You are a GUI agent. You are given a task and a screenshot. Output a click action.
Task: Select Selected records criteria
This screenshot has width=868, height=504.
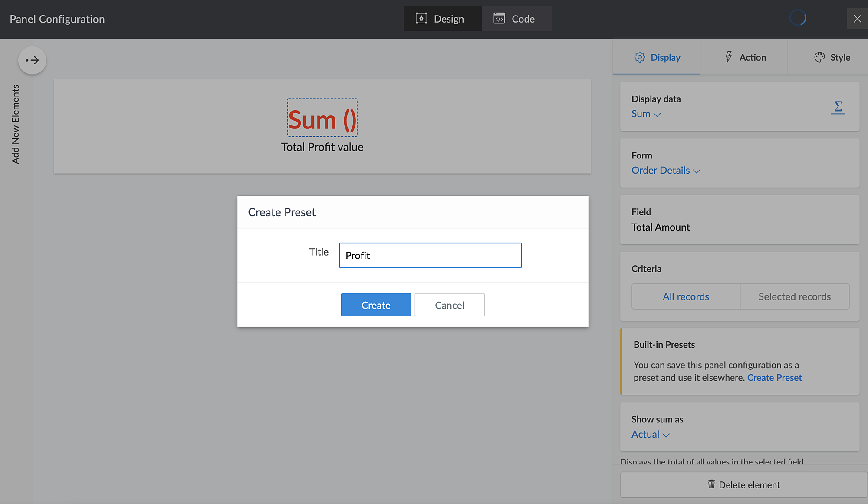(794, 296)
